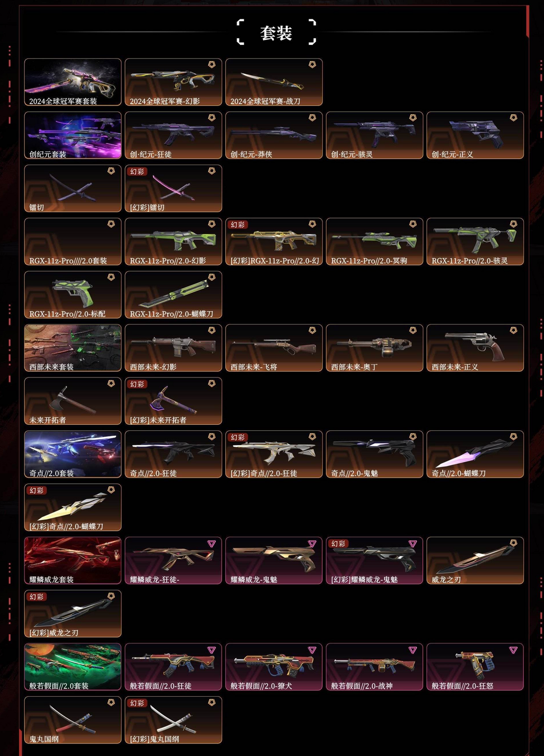The height and width of the screenshot is (756, 544).
Task: Select the 般若假面//2.0-獠犬 skin card
Action: pos(274,667)
